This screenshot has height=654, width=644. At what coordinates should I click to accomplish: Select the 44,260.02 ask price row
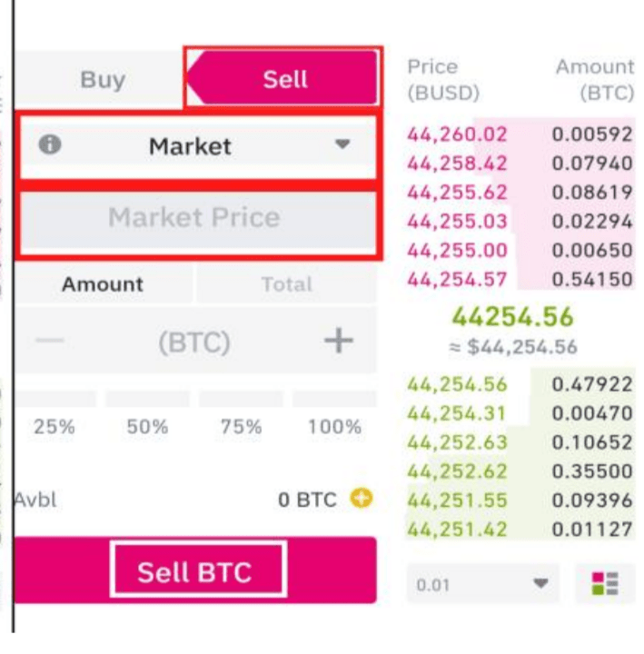pos(457,134)
